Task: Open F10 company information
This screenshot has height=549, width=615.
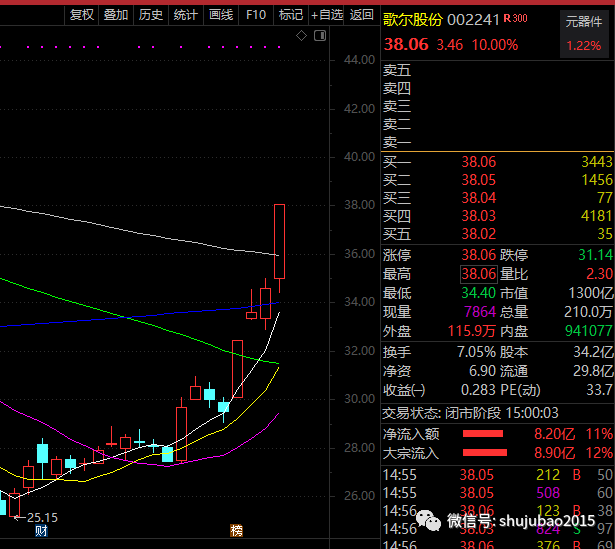Action: pos(256,14)
